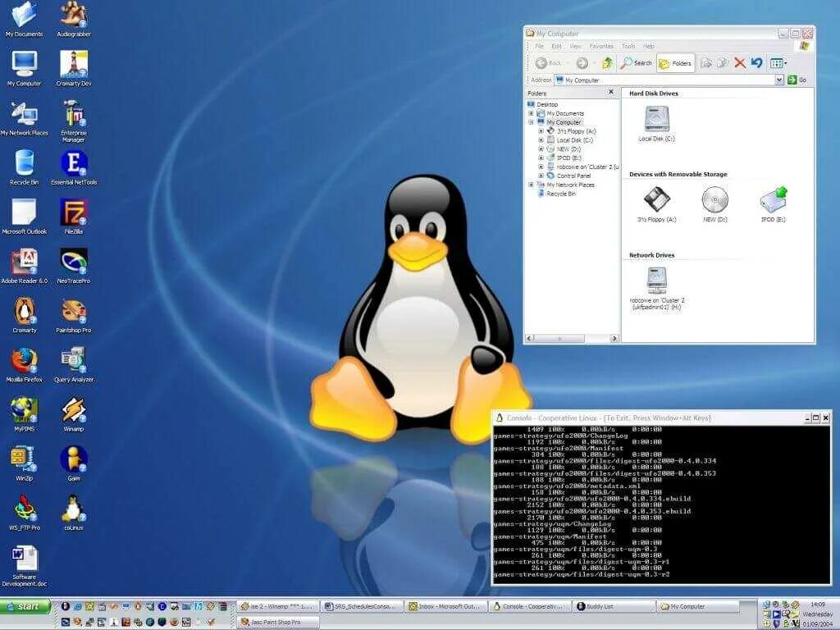Select robcowie network drive (H:) icon
This screenshot has height=630, width=840.
pos(657,289)
